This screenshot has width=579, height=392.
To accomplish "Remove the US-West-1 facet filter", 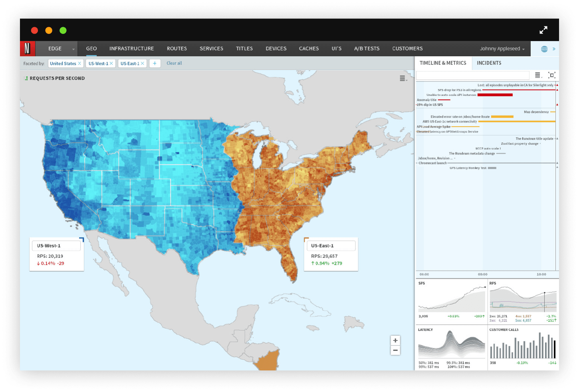I will click(111, 63).
